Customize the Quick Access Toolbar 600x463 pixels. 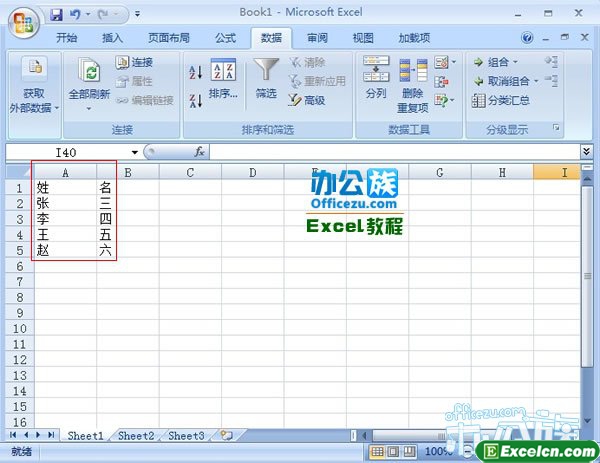click(x=137, y=15)
